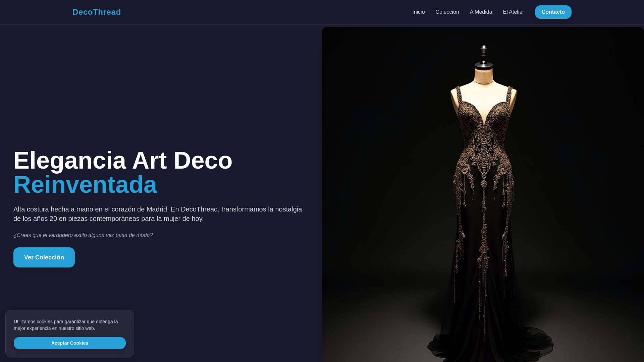Open the Colección menu item
Screen dimensions: 644x362
click(447, 12)
